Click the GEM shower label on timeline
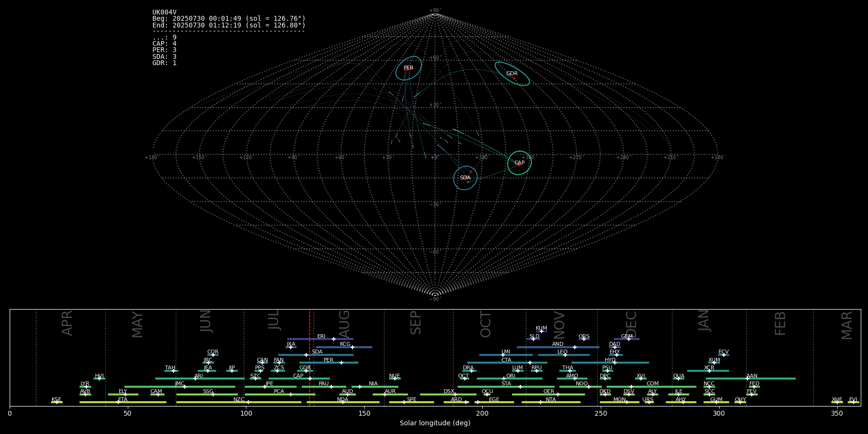 (627, 337)
